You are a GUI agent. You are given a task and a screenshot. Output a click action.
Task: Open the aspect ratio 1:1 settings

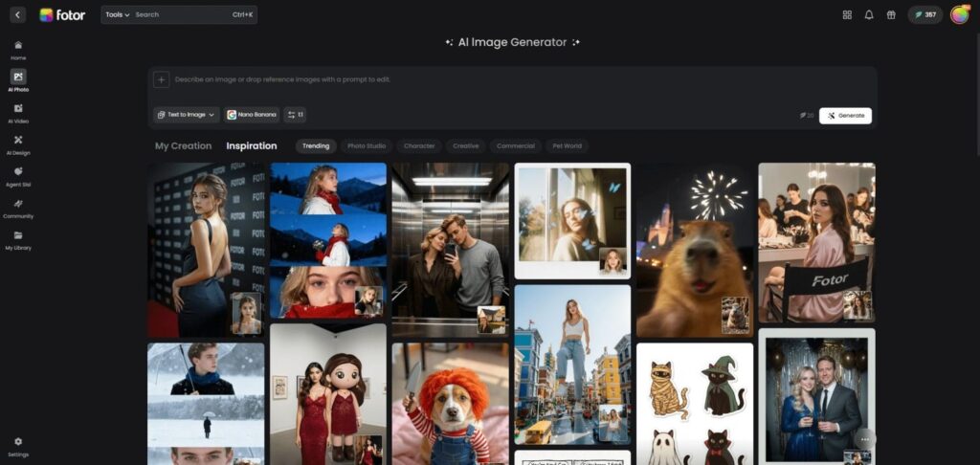click(x=295, y=115)
